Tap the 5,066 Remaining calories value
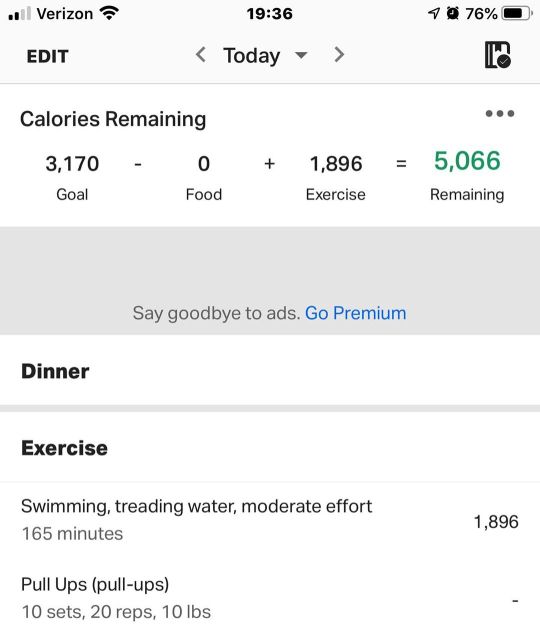This screenshot has height=635, width=540. click(x=467, y=161)
